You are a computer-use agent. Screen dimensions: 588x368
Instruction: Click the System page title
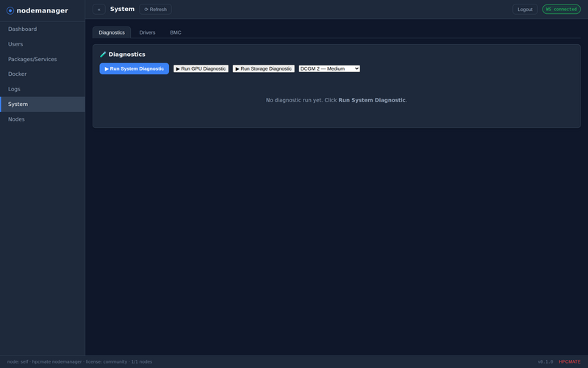point(122,9)
